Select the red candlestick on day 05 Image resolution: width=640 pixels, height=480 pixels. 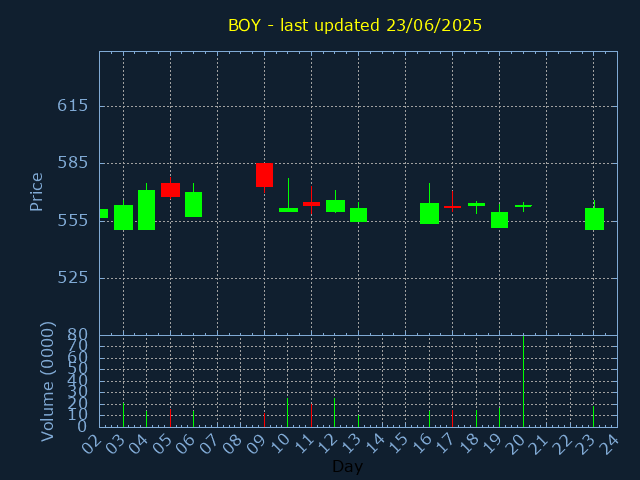point(170,190)
